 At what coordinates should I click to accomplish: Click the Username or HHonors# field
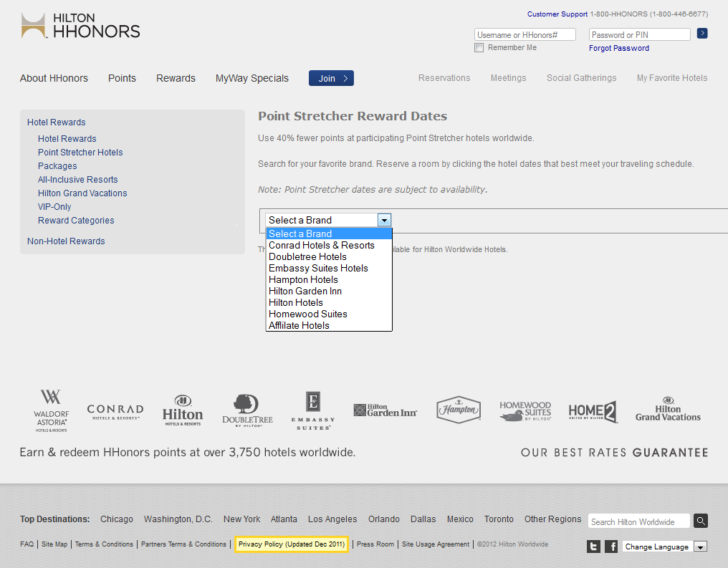525,34
